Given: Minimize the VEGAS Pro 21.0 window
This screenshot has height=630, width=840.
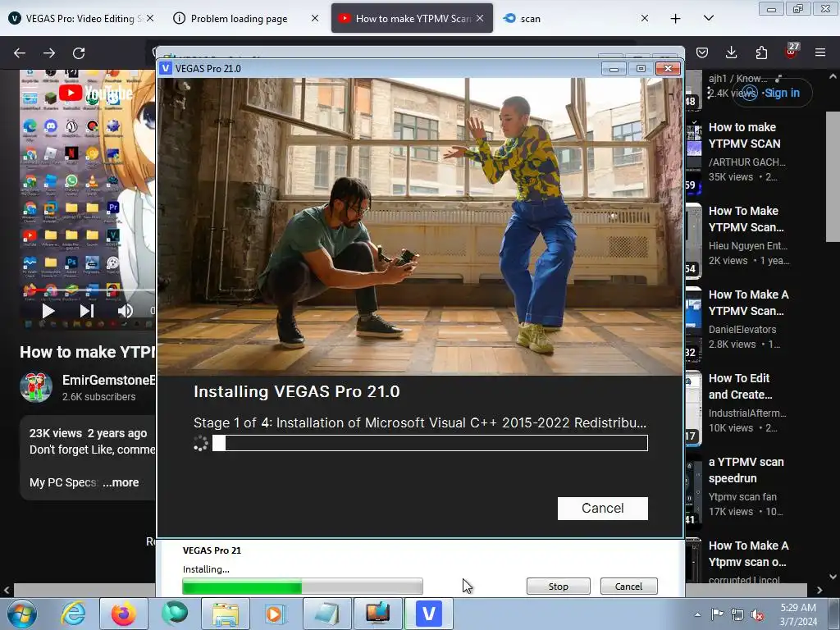Looking at the screenshot, I should click(614, 69).
